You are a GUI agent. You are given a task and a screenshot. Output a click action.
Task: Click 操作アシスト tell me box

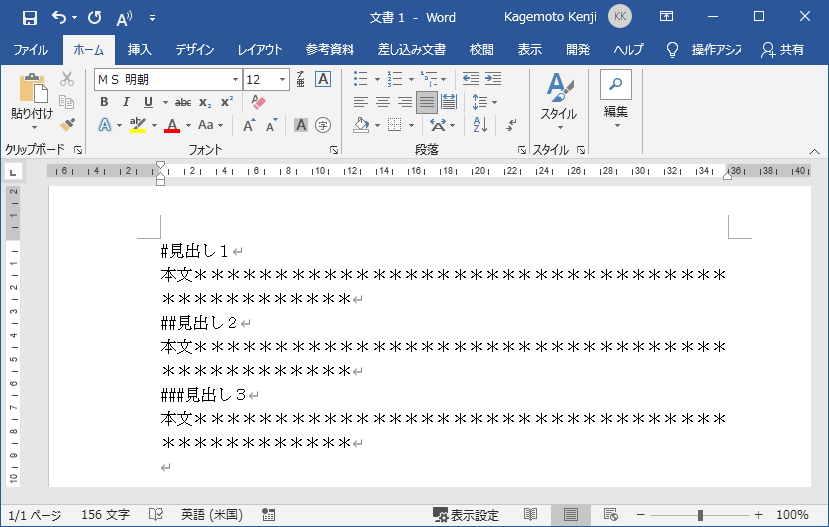click(x=703, y=50)
